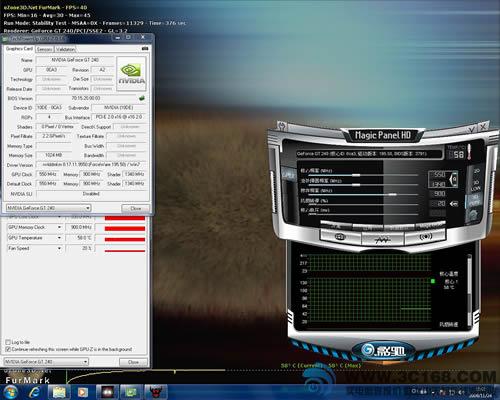Click Magic Panel HD minimize checkmark icon
Viewport: 500px width, 400px height.
coord(471,129)
